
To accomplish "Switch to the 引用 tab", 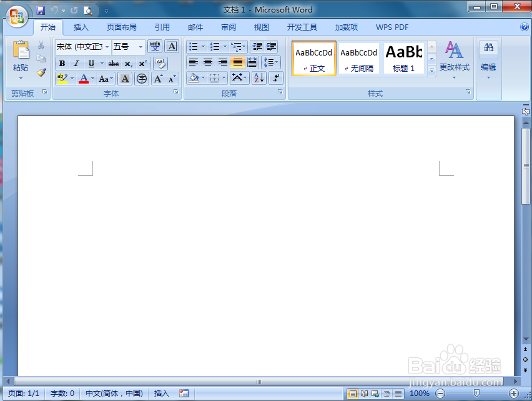I will coord(162,27).
